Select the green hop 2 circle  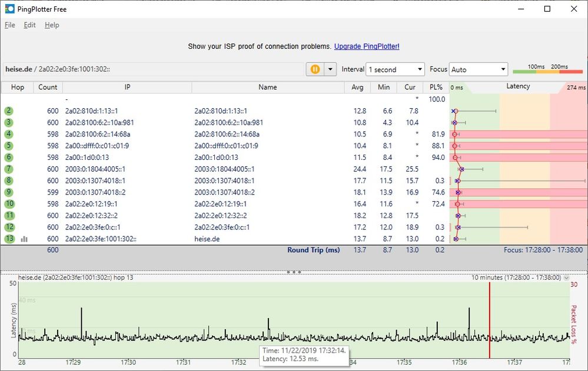(9, 111)
